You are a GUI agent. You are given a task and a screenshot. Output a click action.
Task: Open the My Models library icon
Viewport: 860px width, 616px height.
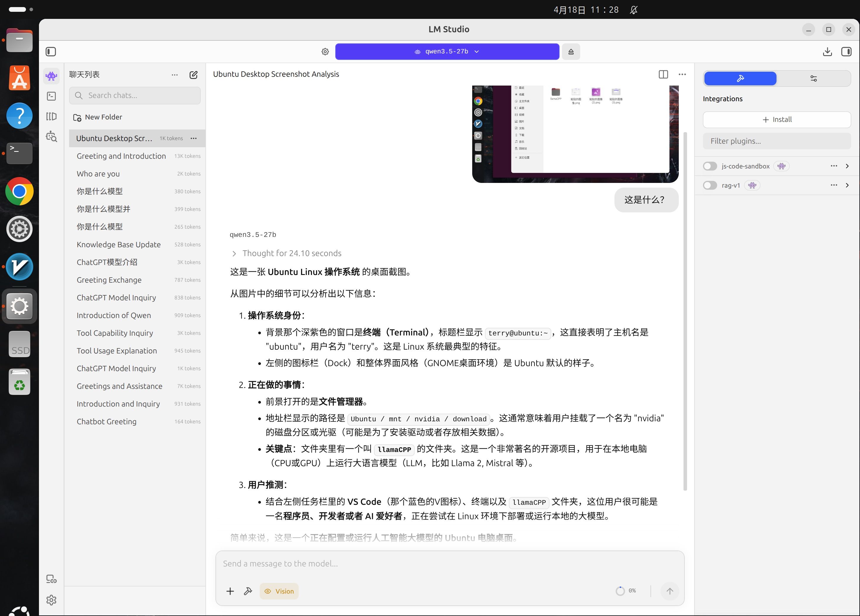coord(51,116)
